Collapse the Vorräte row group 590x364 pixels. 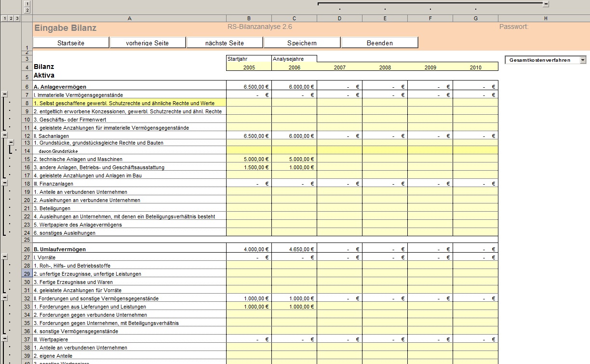(x=5, y=257)
